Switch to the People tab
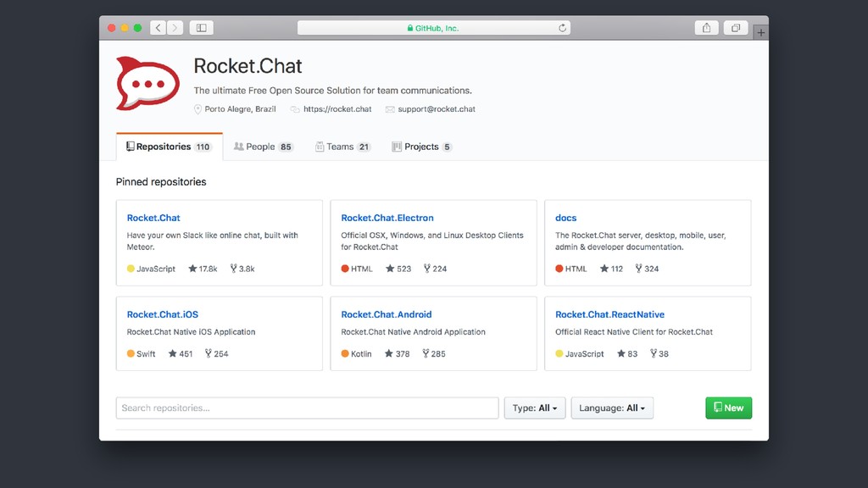This screenshot has width=868, height=488. 264,147
